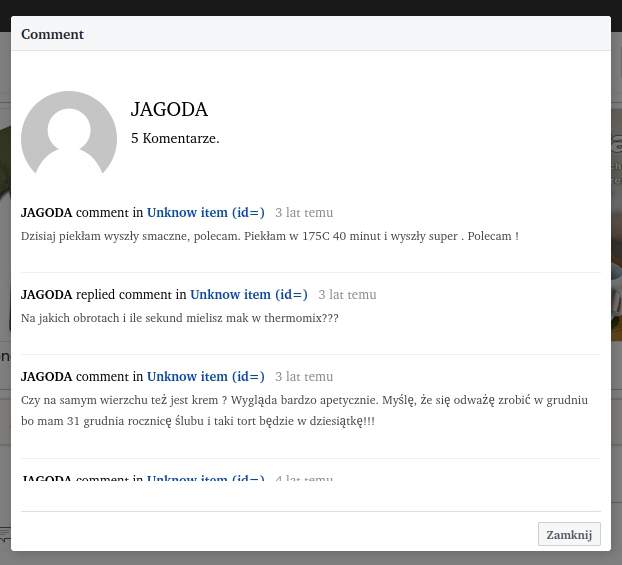Click JAGODA author name in third comment
This screenshot has height=565, width=622.
[x=46, y=377]
